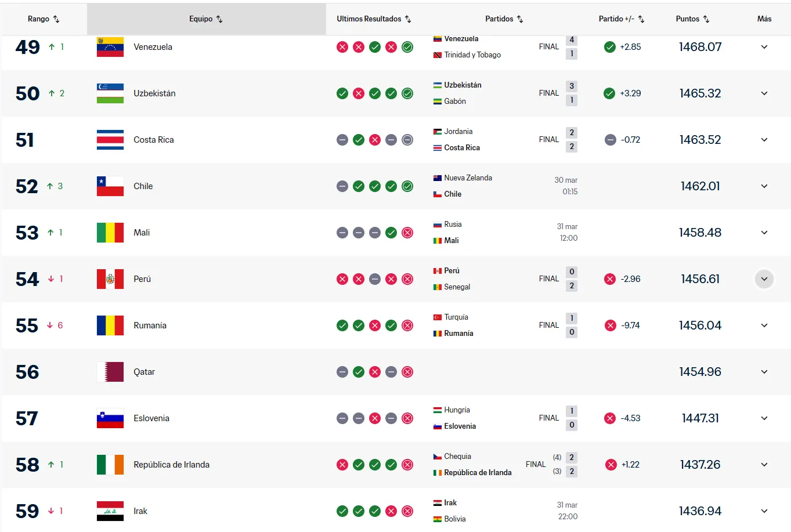Open the details chevron for Eslovenia
The width and height of the screenshot is (791, 532).
click(764, 418)
